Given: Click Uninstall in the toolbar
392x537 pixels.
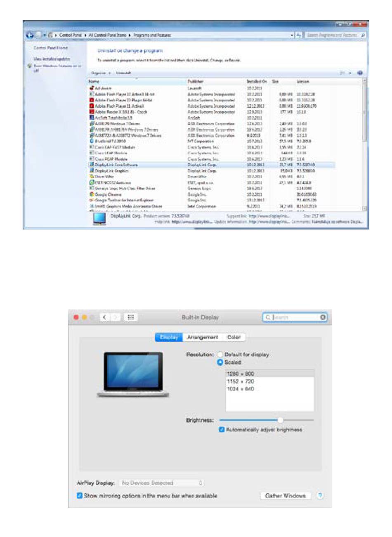Looking at the screenshot, I should [x=124, y=73].
